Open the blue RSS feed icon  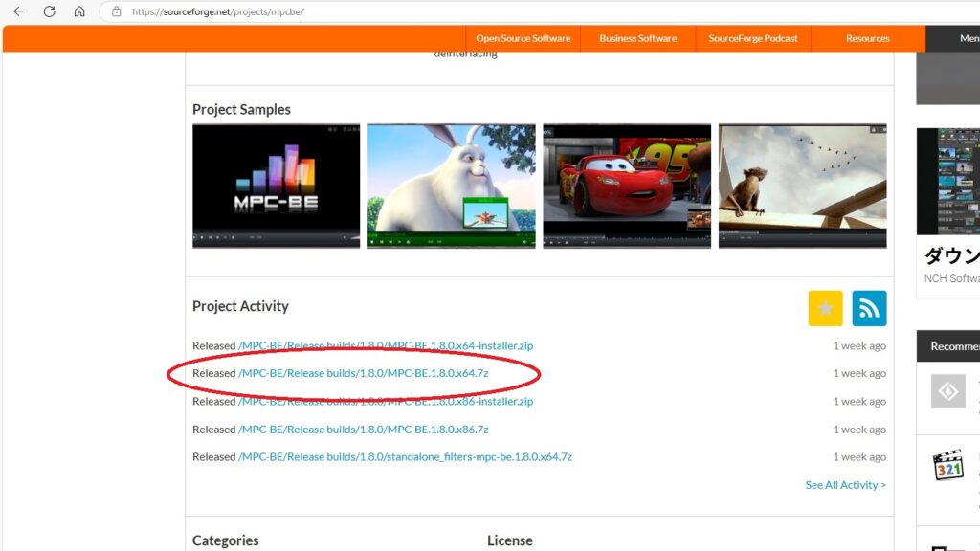(x=869, y=308)
